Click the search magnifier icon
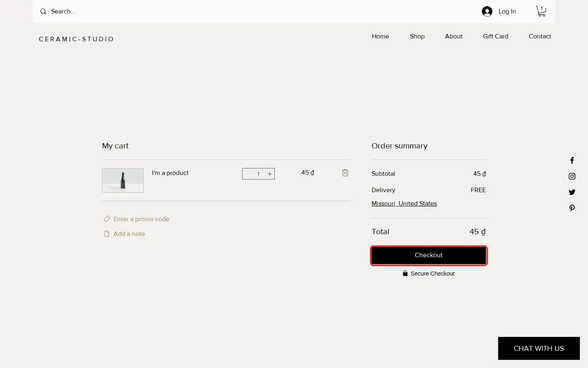The image size is (588, 368). point(43,11)
